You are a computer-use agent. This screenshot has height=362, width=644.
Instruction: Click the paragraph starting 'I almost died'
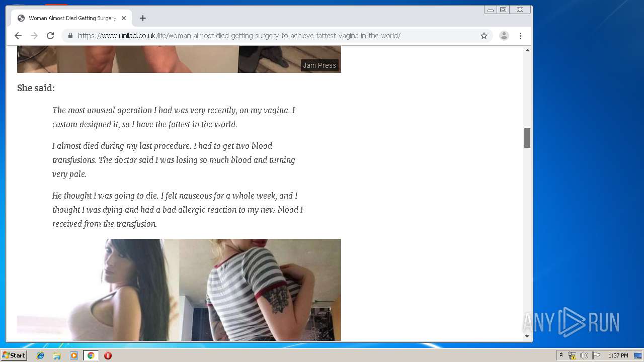pyautogui.click(x=174, y=160)
